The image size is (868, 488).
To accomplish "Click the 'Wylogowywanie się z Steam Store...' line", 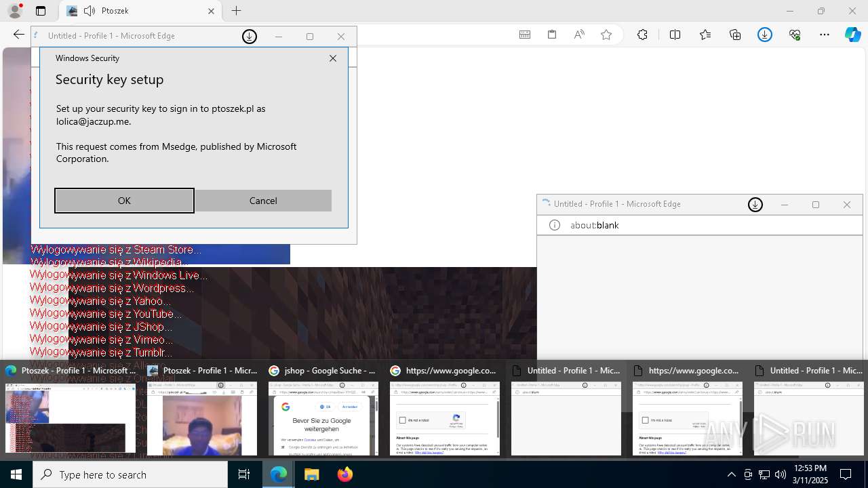I will click(115, 249).
